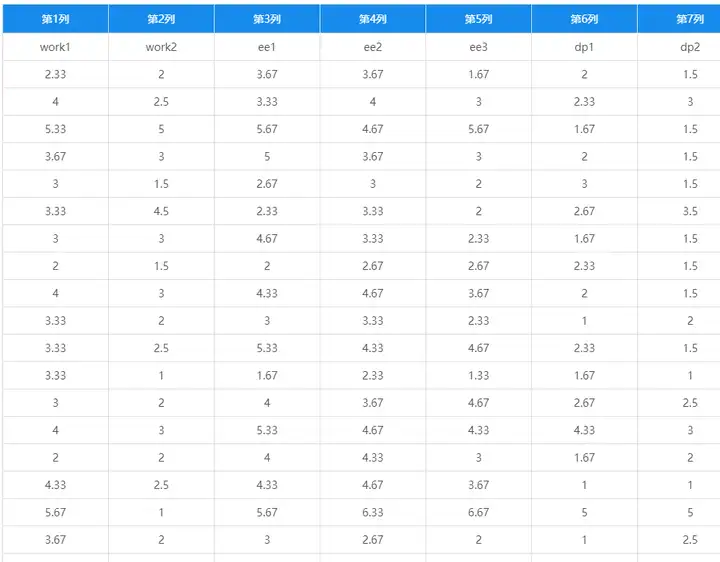
Task: Click the dp1 variable cell
Action: click(x=584, y=47)
